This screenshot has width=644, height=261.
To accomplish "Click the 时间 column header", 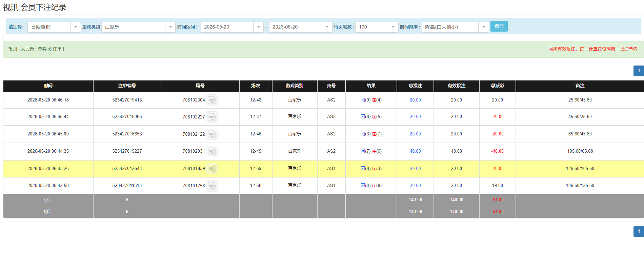I will pos(48,86).
